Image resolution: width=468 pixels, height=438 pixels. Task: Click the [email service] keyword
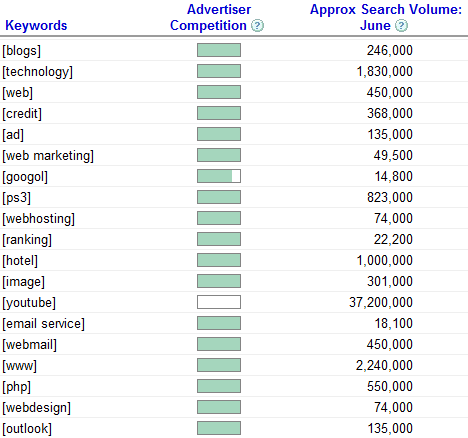pos(44,324)
